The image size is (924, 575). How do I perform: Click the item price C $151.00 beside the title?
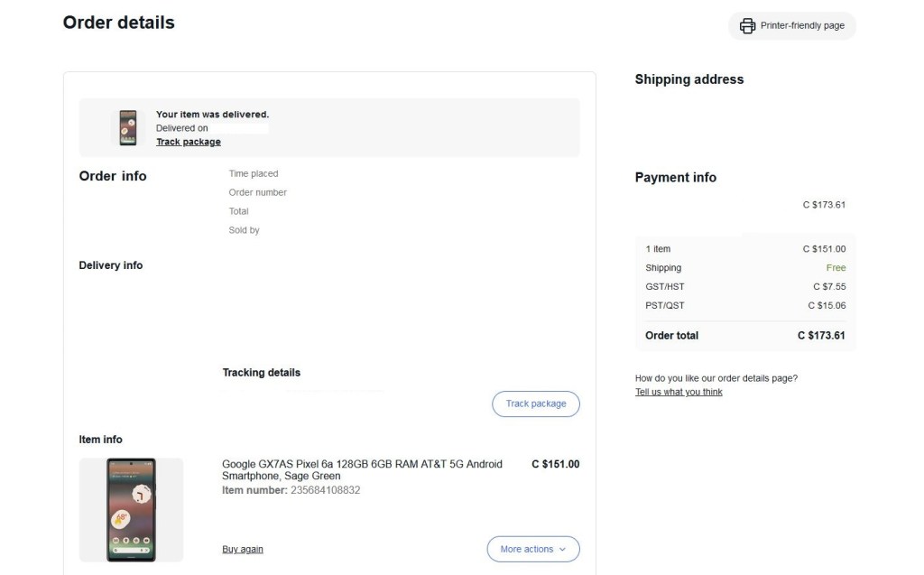tap(555, 464)
